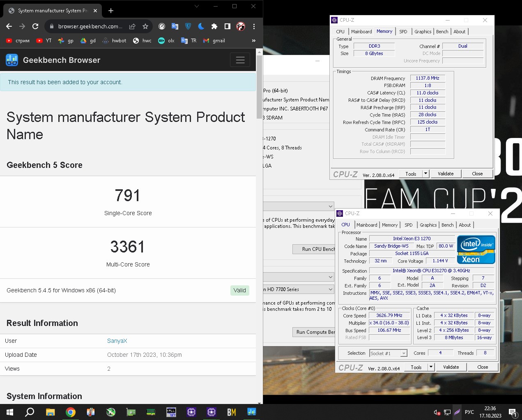Open the gd Google Drive bookmark

point(88,41)
